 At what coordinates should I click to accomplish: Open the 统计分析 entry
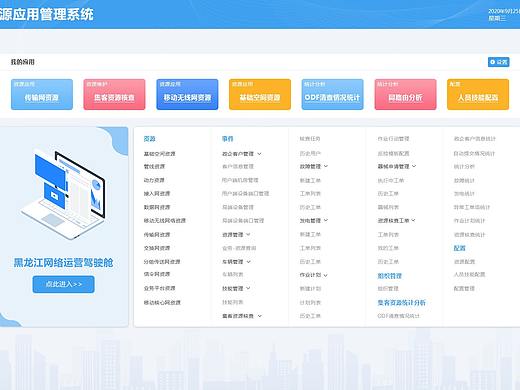pos(464,166)
